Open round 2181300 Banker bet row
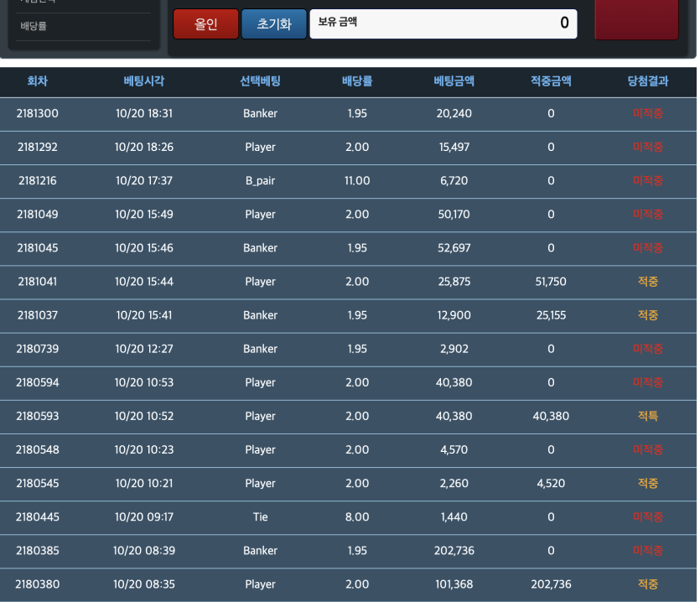700x602 pixels. coord(348,114)
